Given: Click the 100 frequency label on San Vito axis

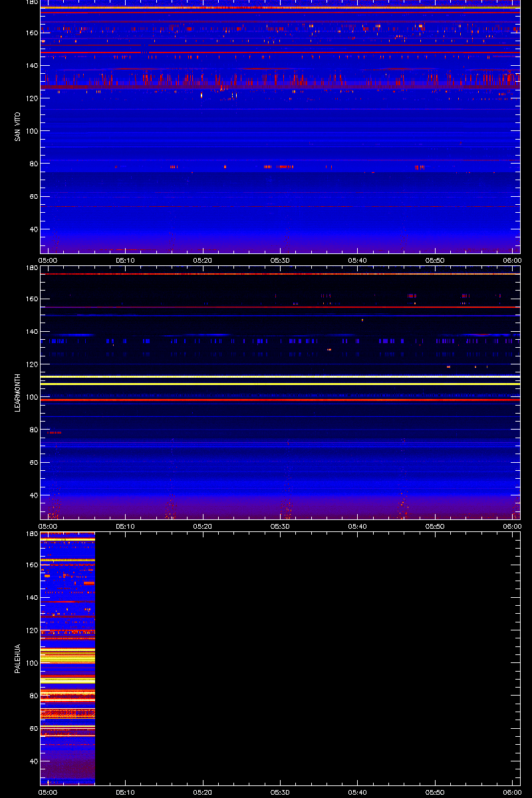Looking at the screenshot, I should pyautogui.click(x=32, y=131).
